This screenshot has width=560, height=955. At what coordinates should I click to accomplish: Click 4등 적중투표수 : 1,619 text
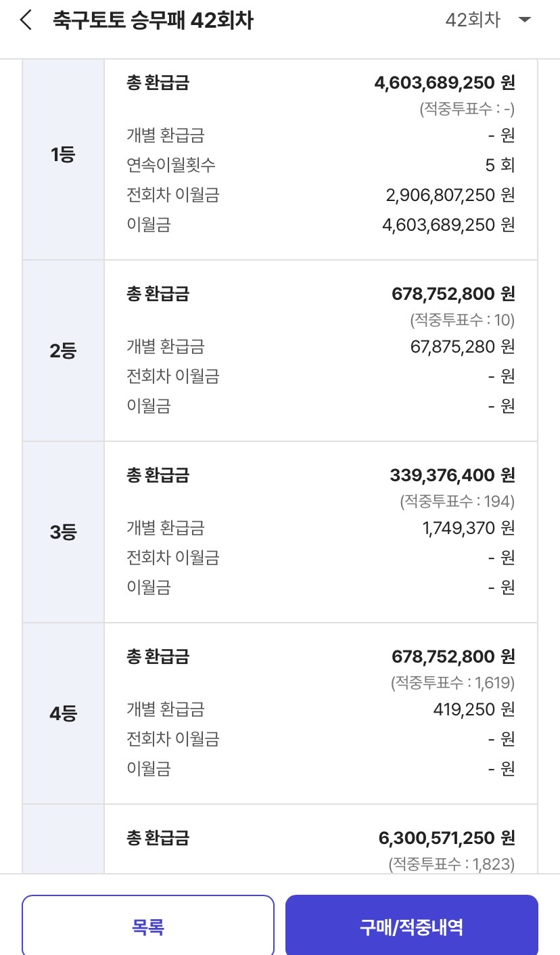pyautogui.click(x=453, y=682)
